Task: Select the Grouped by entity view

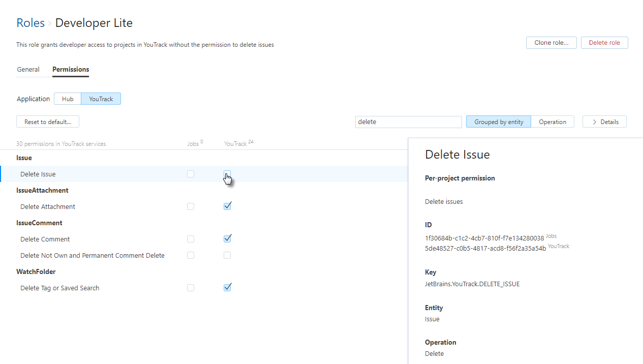Action: tap(498, 122)
